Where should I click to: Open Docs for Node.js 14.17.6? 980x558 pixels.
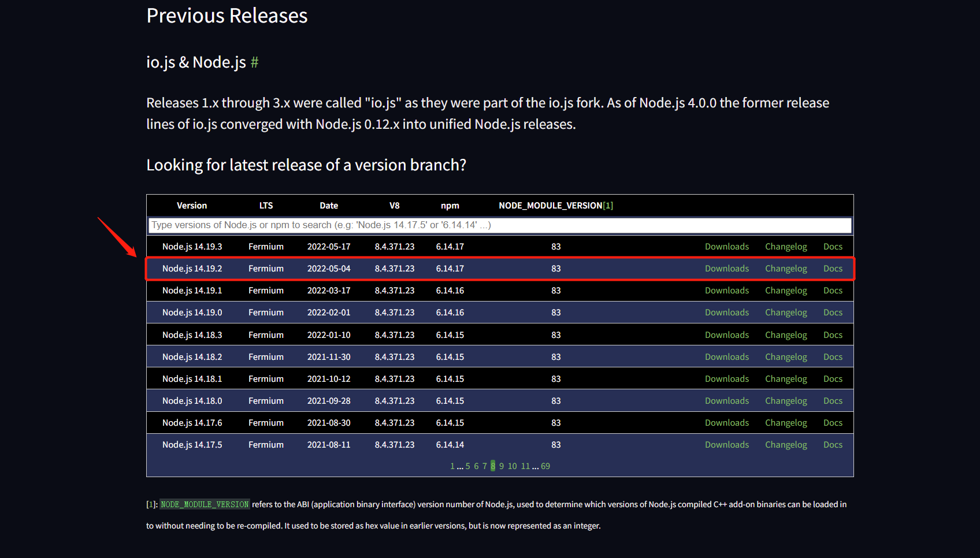tap(832, 423)
